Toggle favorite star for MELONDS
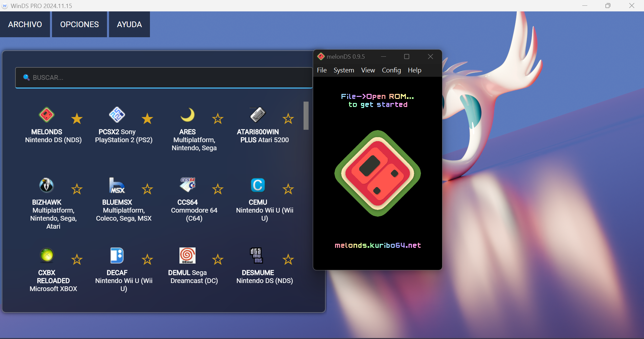The height and width of the screenshot is (339, 644). point(77,119)
